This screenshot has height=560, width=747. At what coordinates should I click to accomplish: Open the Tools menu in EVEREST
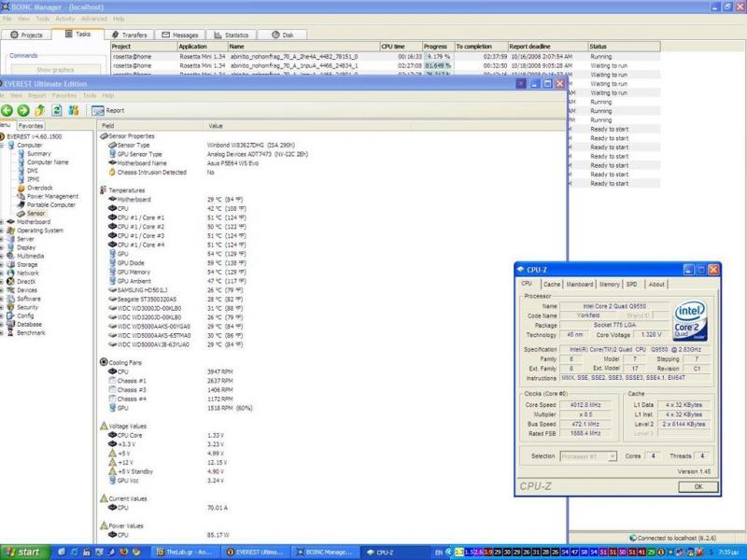pyautogui.click(x=90, y=96)
